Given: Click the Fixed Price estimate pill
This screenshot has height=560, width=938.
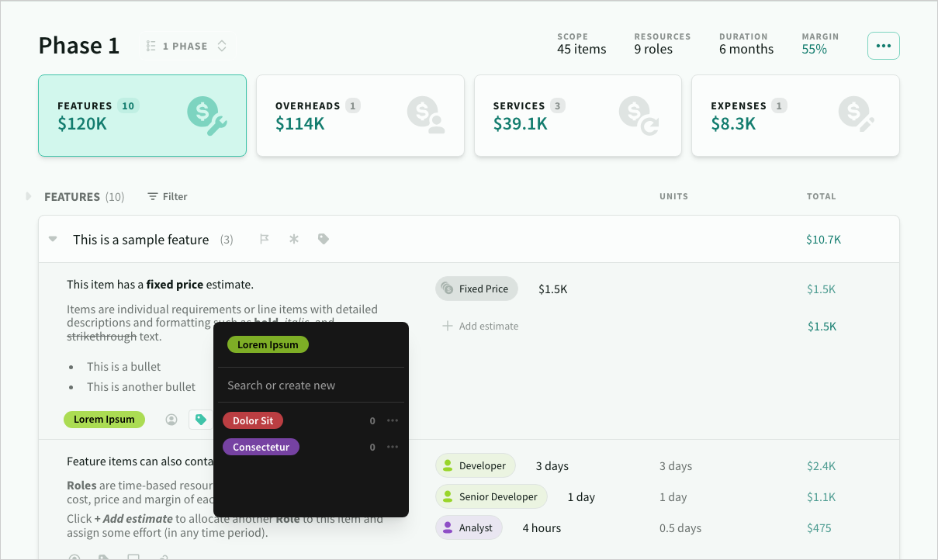Looking at the screenshot, I should tap(476, 289).
